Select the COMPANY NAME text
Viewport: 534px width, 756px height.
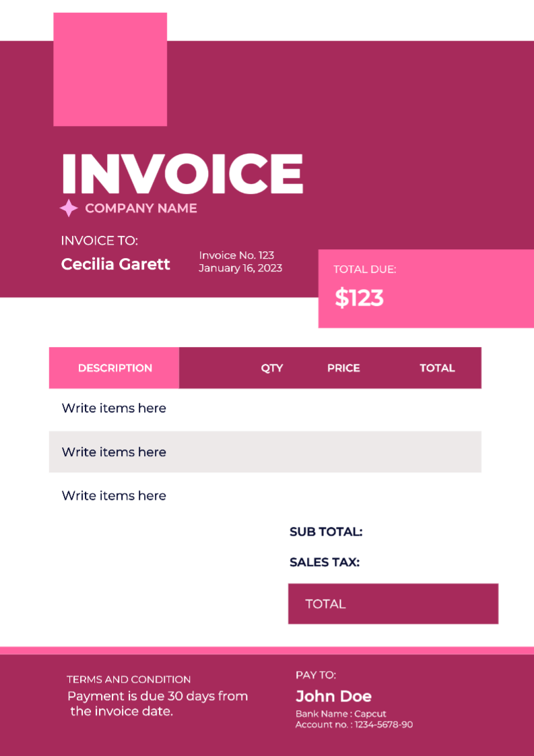141,208
